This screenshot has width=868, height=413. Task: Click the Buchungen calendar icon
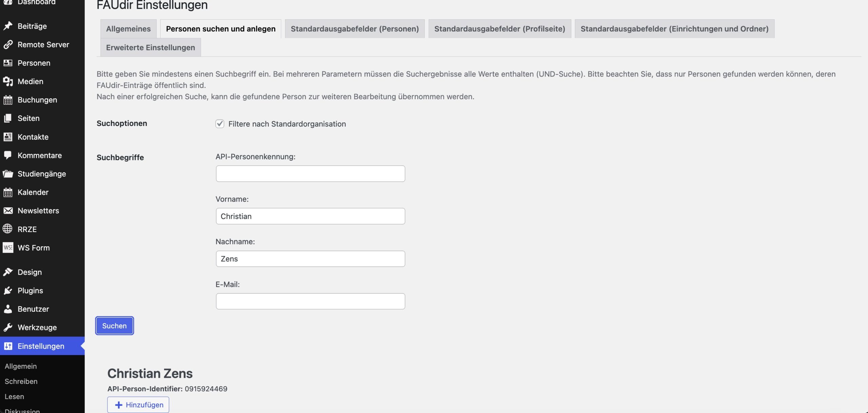pos(8,100)
